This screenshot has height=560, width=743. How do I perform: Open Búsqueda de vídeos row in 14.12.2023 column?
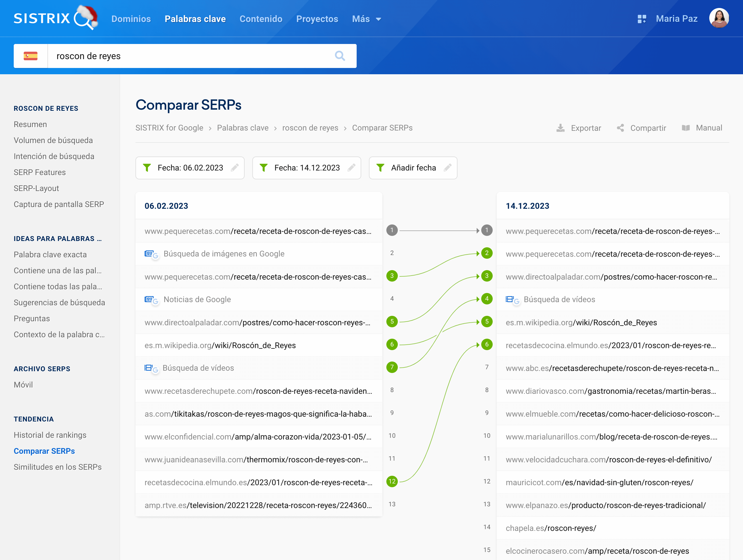pyautogui.click(x=559, y=299)
